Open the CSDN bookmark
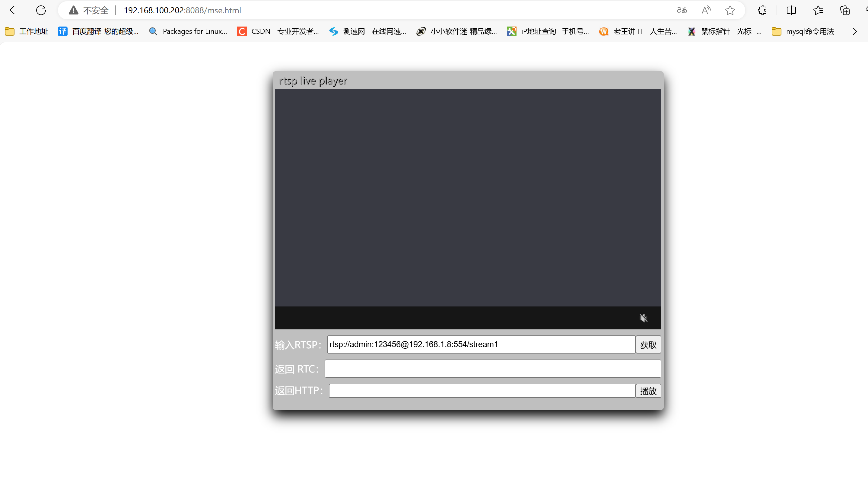 278,31
